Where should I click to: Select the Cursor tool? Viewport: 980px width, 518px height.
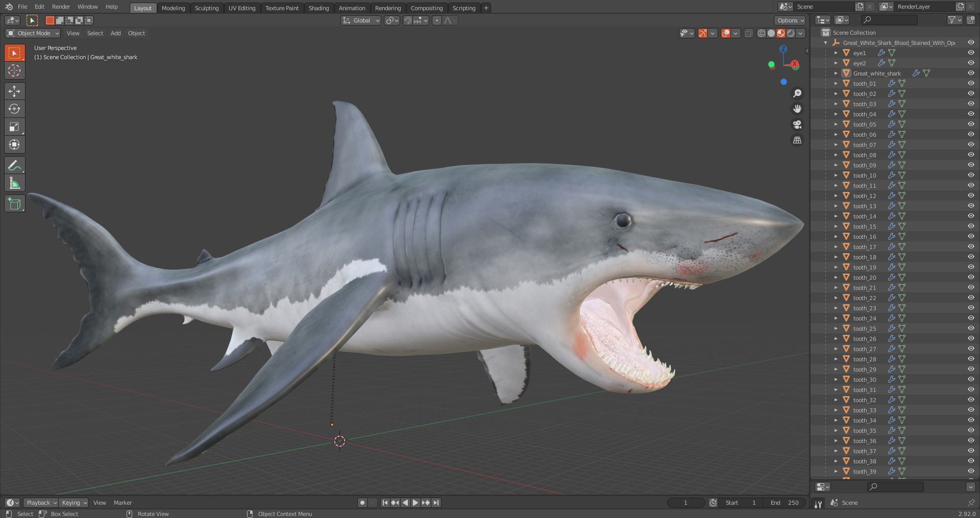tap(14, 70)
